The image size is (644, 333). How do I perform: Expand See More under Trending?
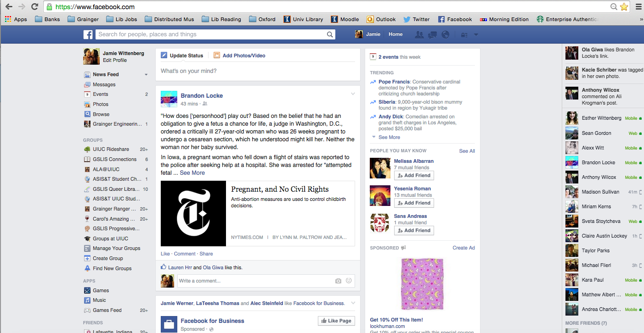tap(389, 137)
